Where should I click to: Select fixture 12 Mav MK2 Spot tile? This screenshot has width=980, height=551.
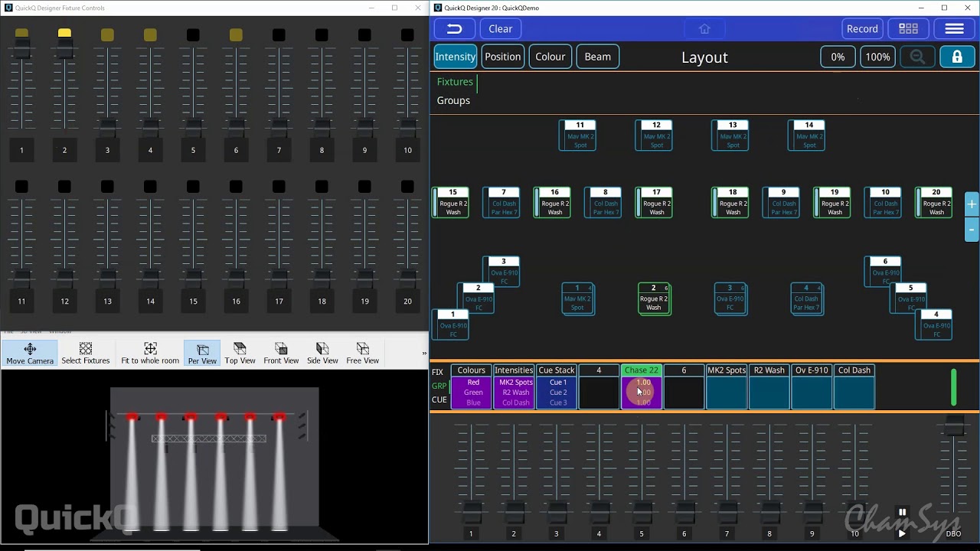point(654,135)
